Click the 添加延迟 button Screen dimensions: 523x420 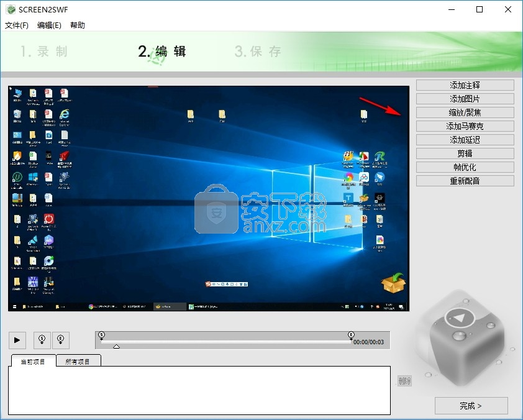465,140
